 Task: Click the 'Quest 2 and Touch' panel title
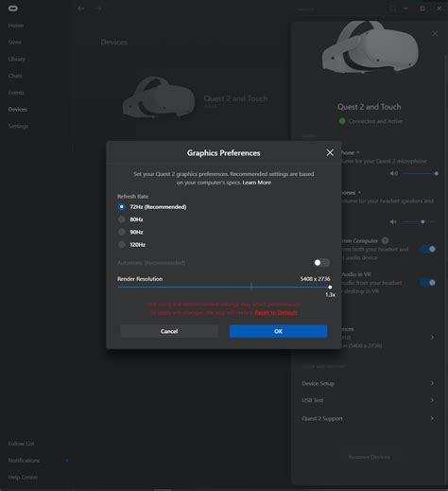click(370, 107)
